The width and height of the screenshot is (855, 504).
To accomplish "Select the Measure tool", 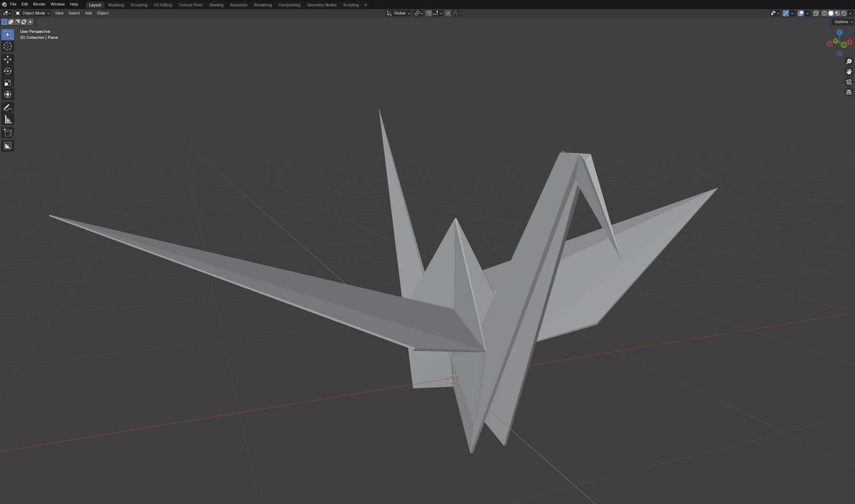I will [8, 119].
